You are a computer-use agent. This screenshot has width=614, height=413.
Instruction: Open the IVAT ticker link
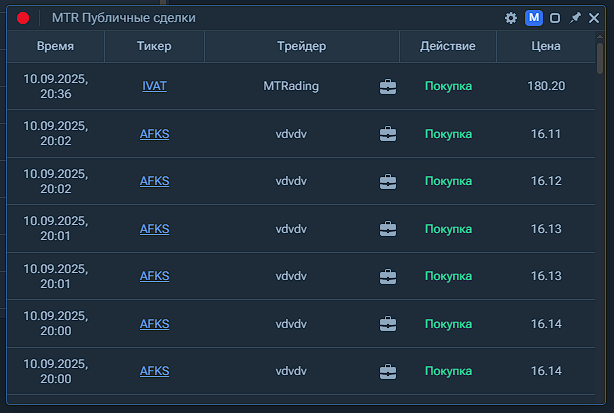pyautogui.click(x=154, y=86)
